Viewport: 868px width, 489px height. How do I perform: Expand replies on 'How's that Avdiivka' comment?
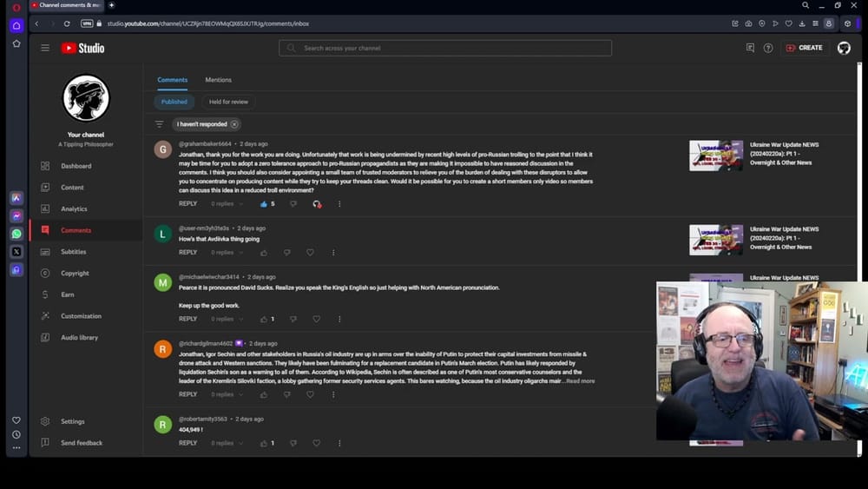tap(227, 253)
